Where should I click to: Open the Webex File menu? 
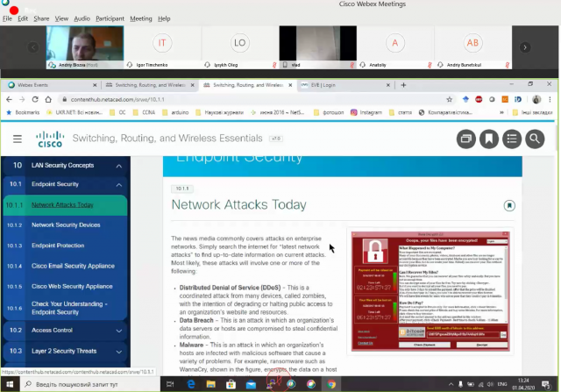point(8,18)
